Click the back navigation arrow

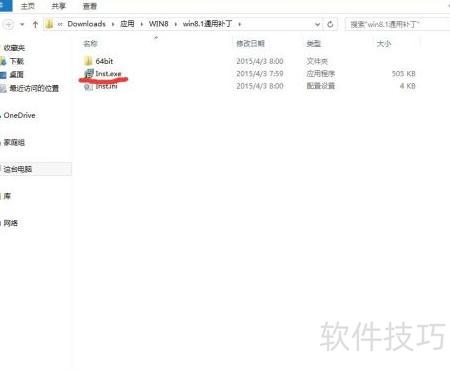point(9,24)
